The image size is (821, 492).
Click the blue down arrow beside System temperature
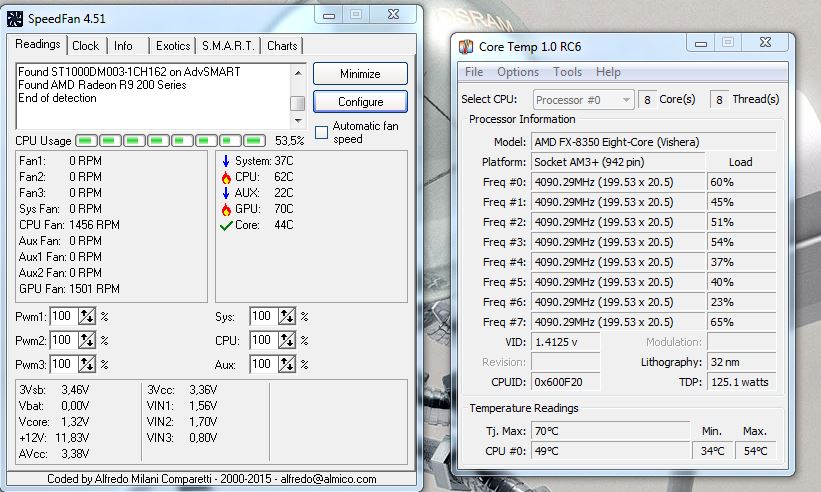click(x=226, y=161)
